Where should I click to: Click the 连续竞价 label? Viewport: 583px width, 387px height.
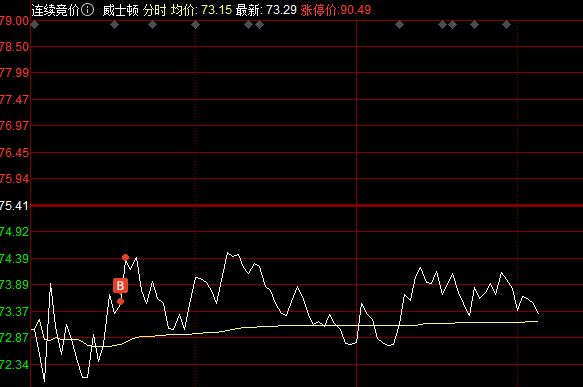tap(55, 10)
